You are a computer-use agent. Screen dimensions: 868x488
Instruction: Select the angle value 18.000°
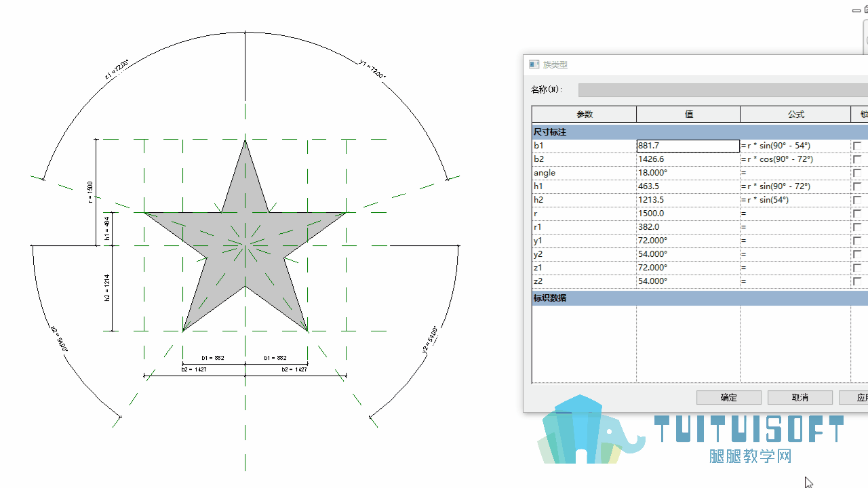click(x=688, y=173)
